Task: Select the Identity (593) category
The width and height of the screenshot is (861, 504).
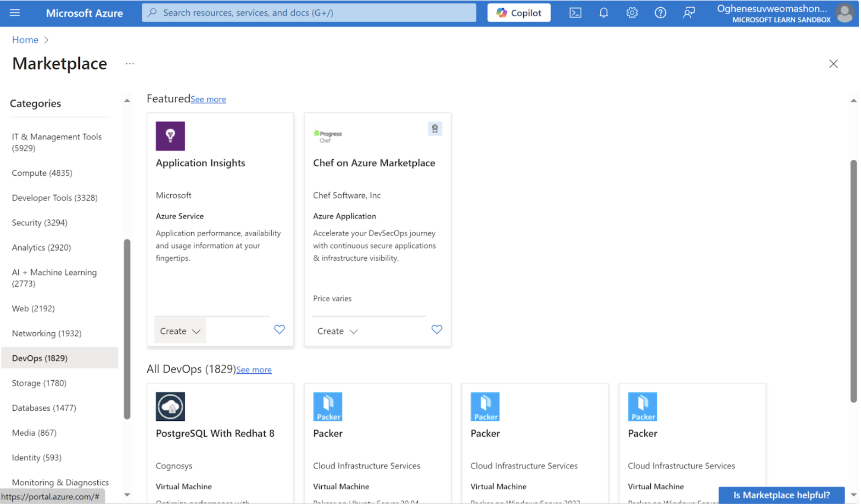Action: (37, 458)
